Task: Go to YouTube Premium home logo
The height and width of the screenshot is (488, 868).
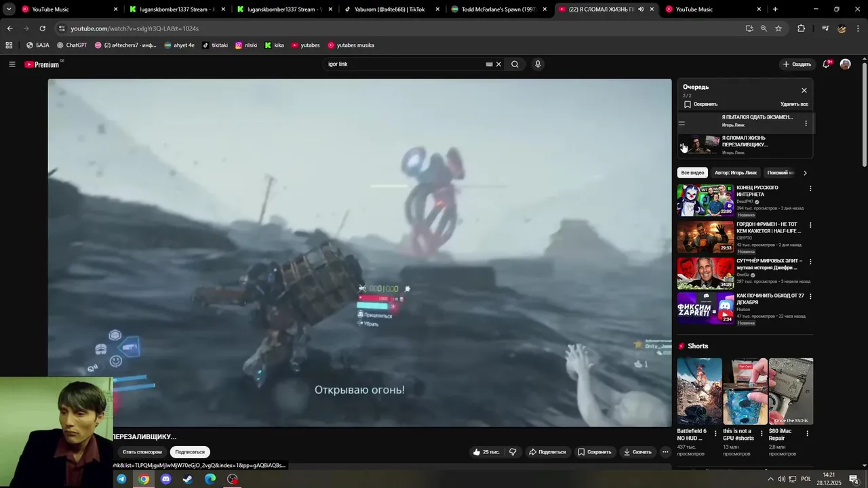Action: click(42, 64)
